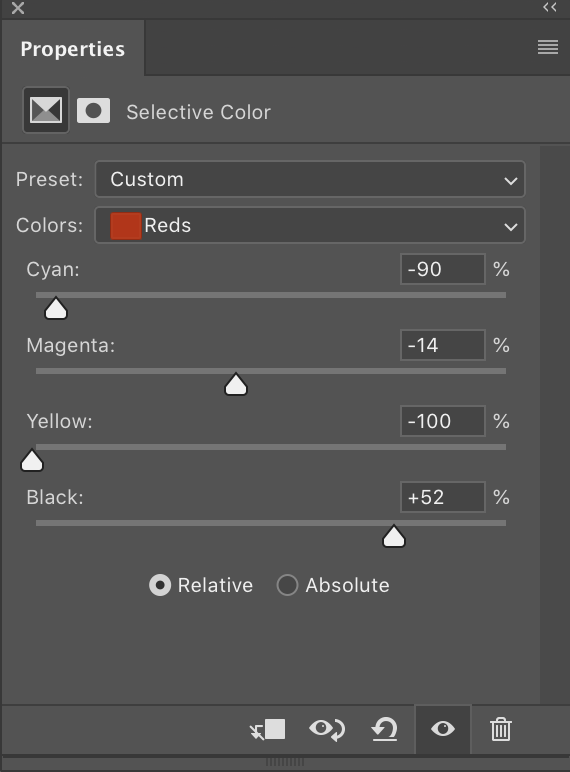The image size is (570, 772).
Task: Click the Black slider handle
Action: [394, 536]
